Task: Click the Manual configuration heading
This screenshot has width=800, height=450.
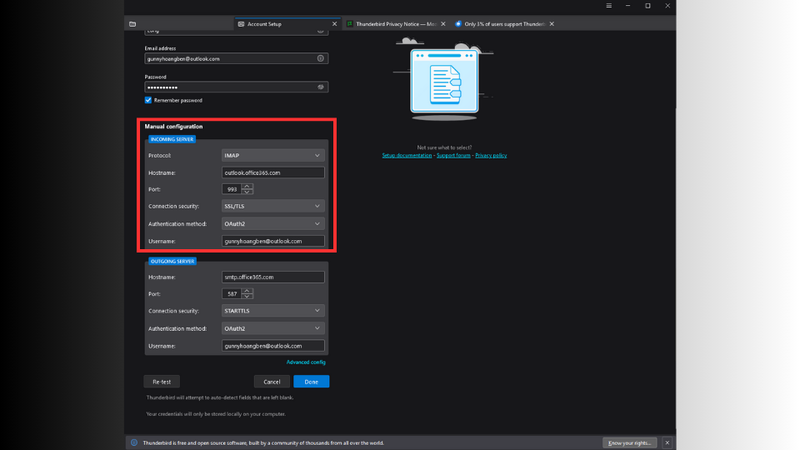Action: pyautogui.click(x=173, y=127)
